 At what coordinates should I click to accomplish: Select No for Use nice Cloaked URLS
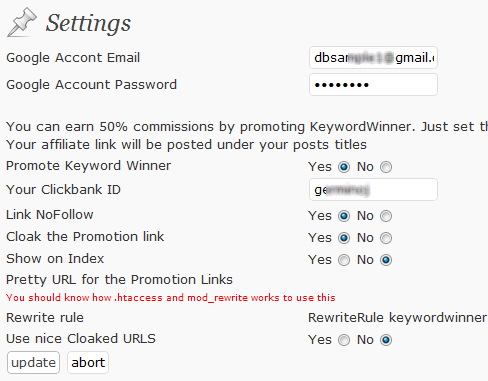tap(386, 340)
